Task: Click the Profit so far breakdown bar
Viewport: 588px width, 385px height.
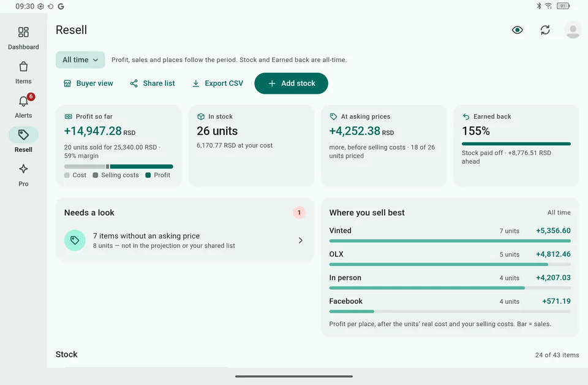Action: pos(118,166)
